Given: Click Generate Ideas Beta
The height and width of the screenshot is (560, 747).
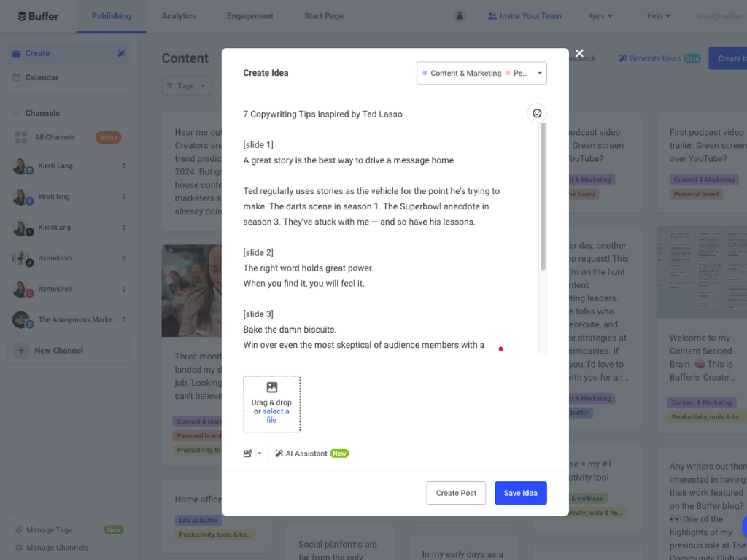Looking at the screenshot, I should click(x=659, y=58).
